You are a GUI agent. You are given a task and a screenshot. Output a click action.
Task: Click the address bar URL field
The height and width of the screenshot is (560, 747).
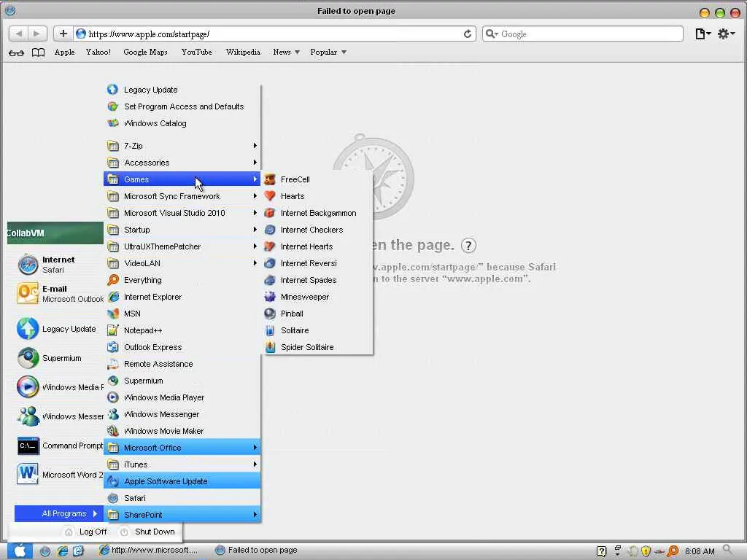point(274,34)
